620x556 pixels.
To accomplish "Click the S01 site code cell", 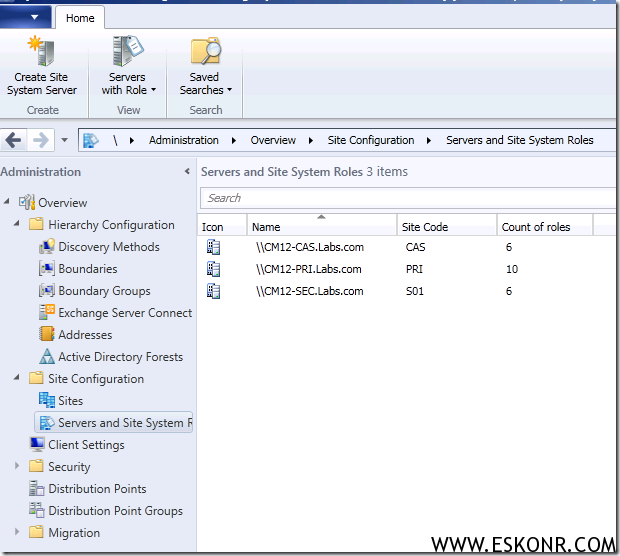I will click(x=414, y=292).
